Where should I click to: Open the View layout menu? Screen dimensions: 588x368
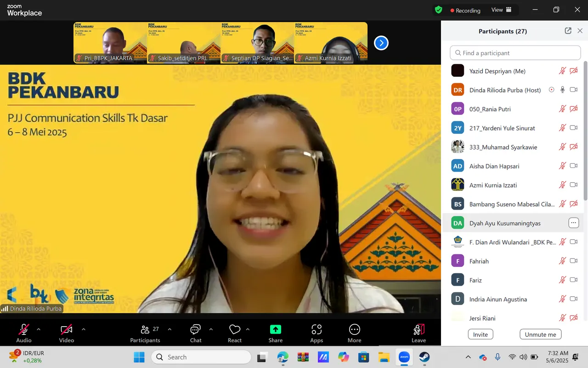502,10
